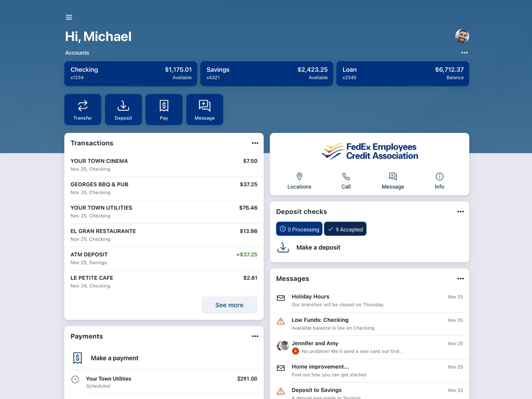Screen dimensions: 532x399
Task: Open Home improvement message
Action: (370, 371)
